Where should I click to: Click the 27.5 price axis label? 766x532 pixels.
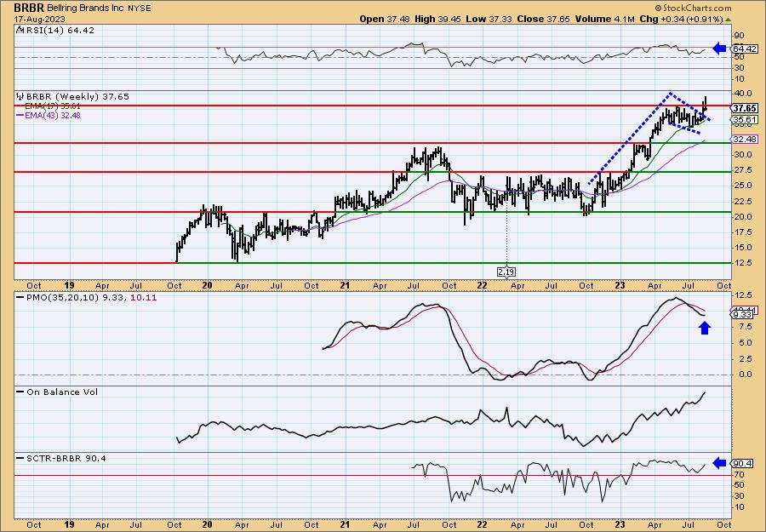click(742, 170)
